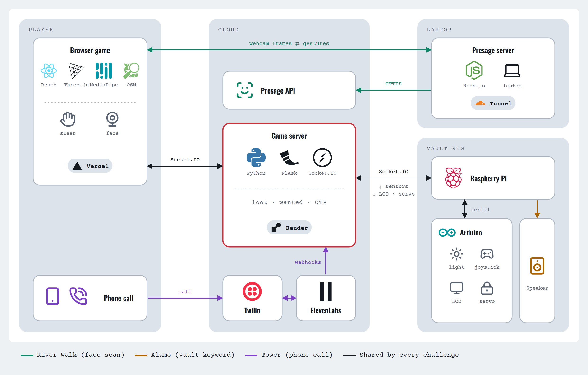Click the purple Tower legend swatch

pyautogui.click(x=251, y=356)
